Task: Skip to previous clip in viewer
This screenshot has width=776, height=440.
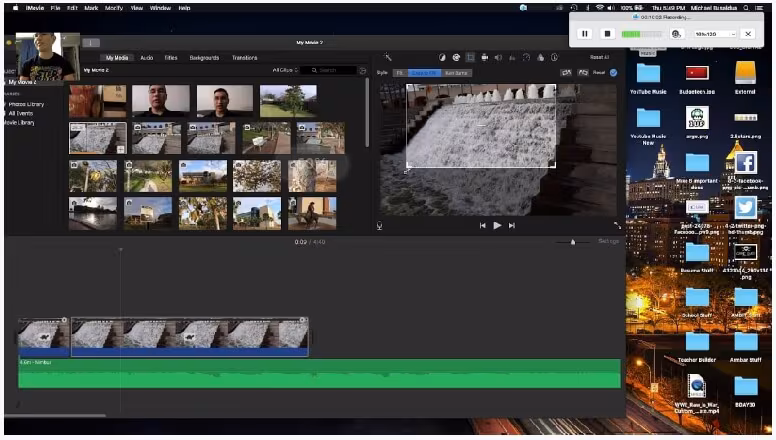Action: click(483, 225)
